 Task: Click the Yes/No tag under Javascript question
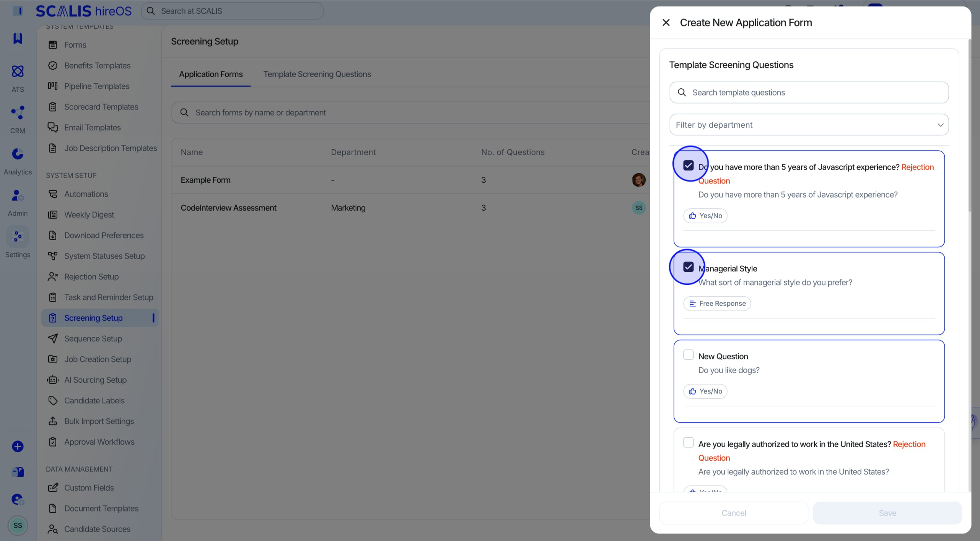click(705, 216)
